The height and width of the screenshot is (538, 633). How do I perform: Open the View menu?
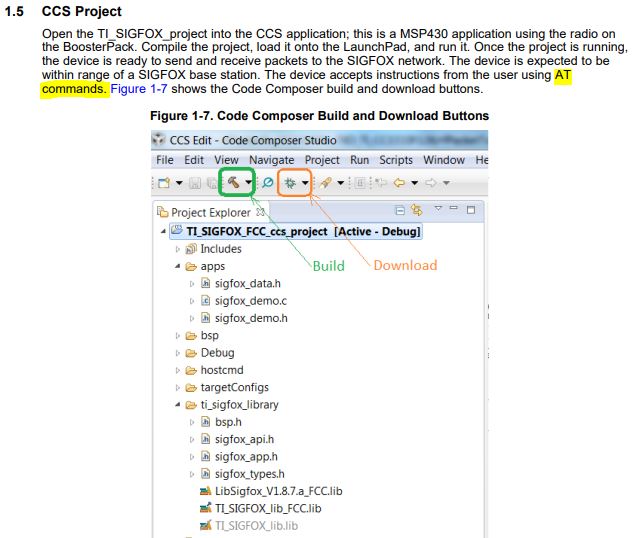[x=226, y=160]
